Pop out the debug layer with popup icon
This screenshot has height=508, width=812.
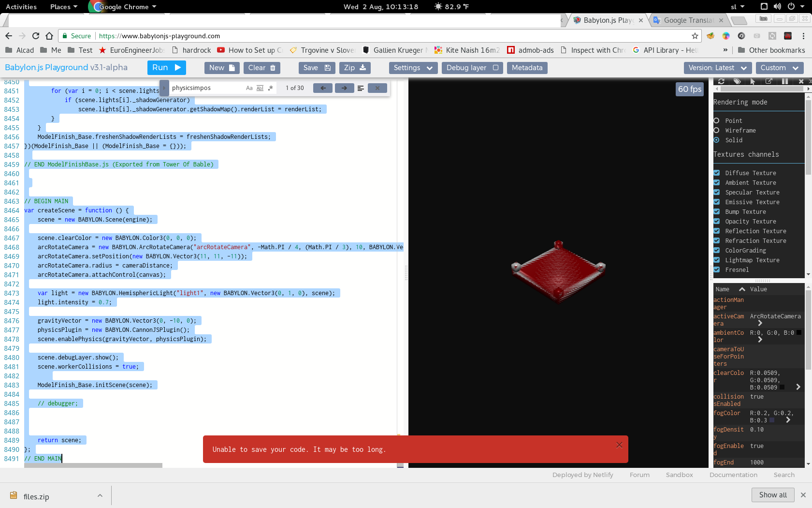(x=768, y=81)
